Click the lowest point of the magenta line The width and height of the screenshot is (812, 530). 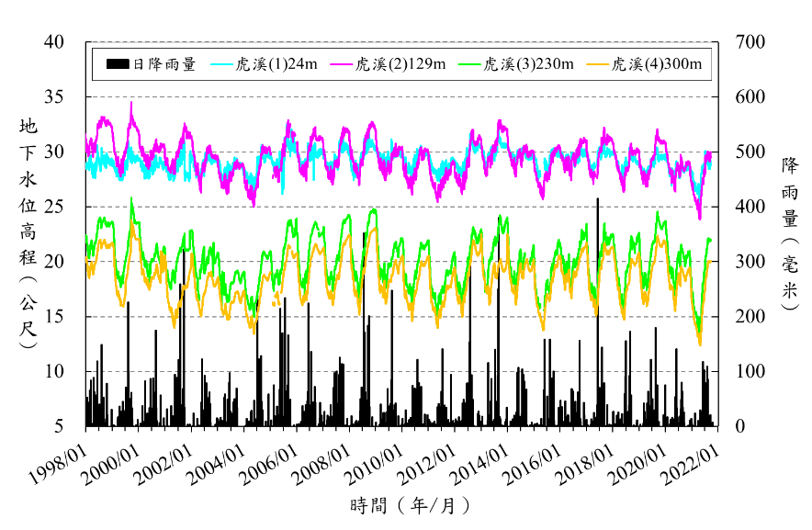point(700,218)
